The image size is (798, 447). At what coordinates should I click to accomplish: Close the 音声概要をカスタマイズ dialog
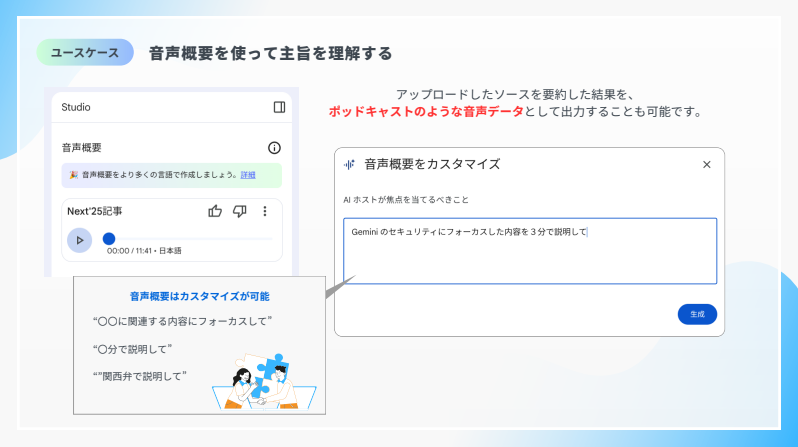pos(706,164)
